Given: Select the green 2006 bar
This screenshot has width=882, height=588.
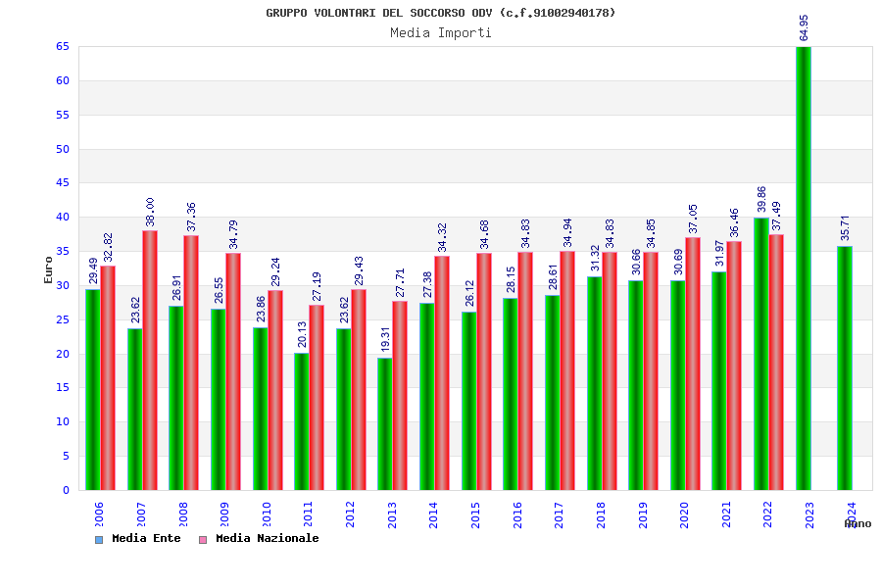Looking at the screenshot, I should [93, 389].
